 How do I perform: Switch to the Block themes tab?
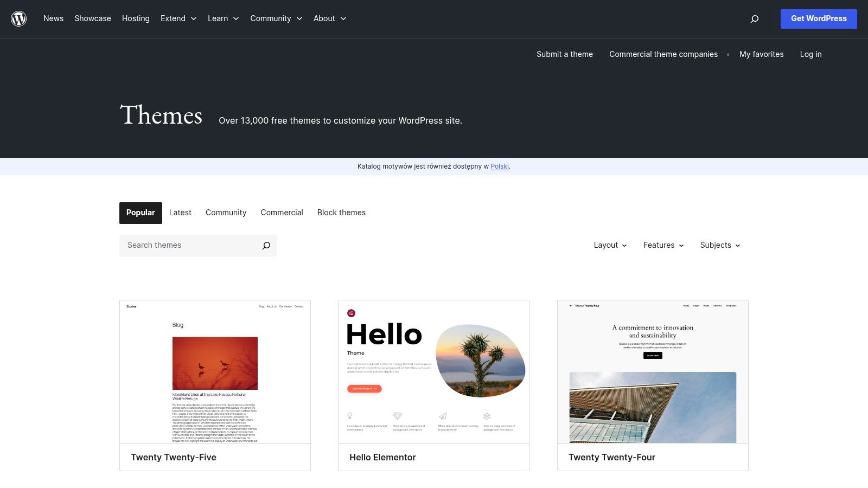[x=341, y=213]
